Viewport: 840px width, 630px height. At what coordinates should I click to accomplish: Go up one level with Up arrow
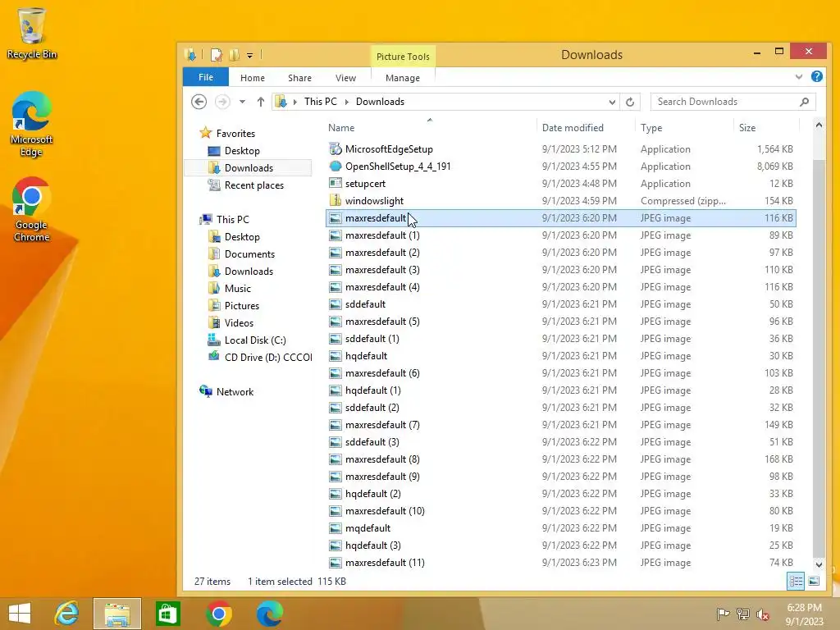[260, 102]
